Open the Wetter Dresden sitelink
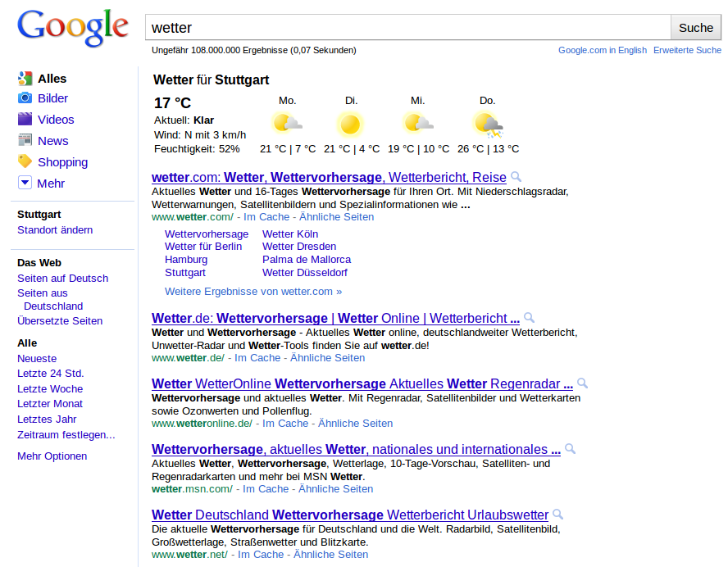 [299, 247]
